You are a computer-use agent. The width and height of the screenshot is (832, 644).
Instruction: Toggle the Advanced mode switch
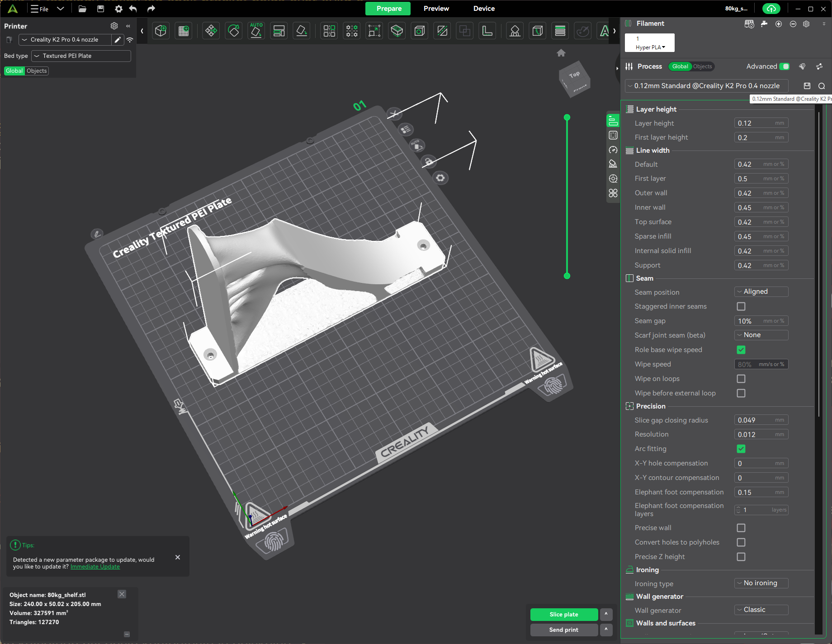[785, 66]
